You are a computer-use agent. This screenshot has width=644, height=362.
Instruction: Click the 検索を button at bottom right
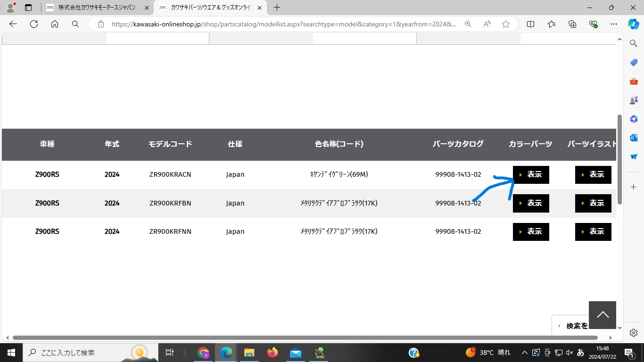pos(570,325)
